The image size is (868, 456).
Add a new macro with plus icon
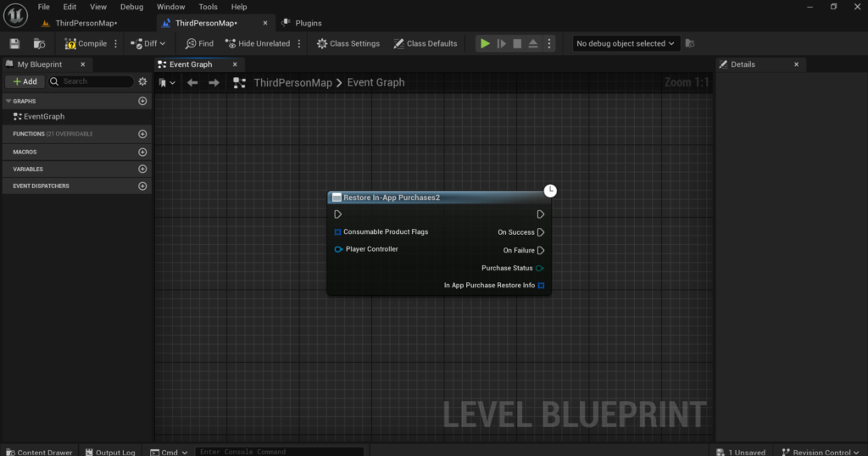(142, 152)
